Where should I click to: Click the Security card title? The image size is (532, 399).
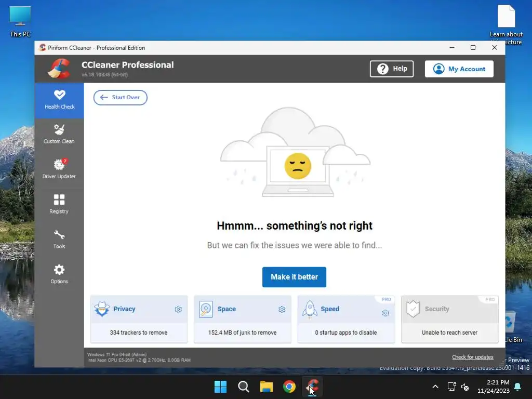(437, 309)
